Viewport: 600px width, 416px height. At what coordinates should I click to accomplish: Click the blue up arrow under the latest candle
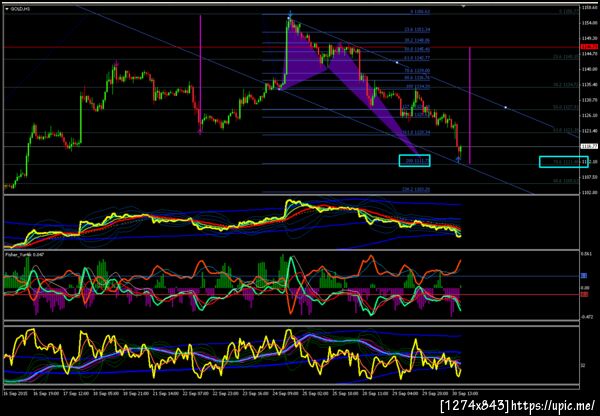click(458, 158)
